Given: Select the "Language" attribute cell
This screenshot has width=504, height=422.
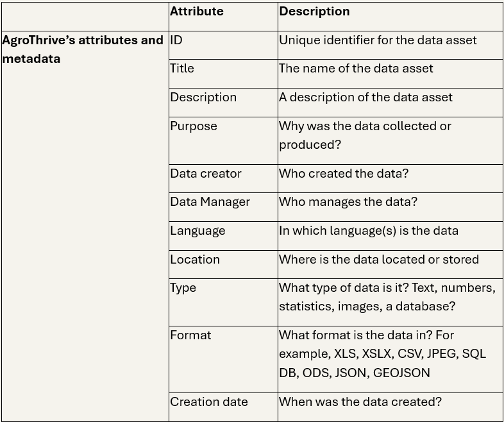Looking at the screenshot, I should (197, 231).
